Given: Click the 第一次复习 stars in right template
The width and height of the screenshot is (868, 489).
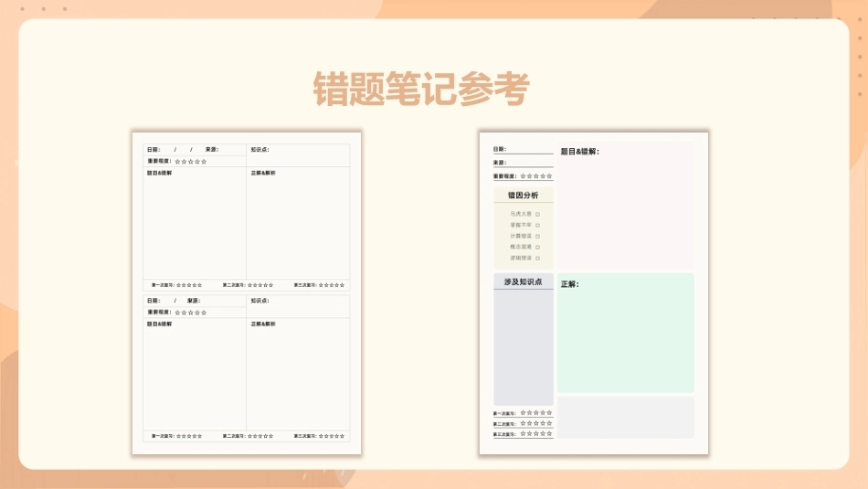Looking at the screenshot, I should [x=535, y=413].
